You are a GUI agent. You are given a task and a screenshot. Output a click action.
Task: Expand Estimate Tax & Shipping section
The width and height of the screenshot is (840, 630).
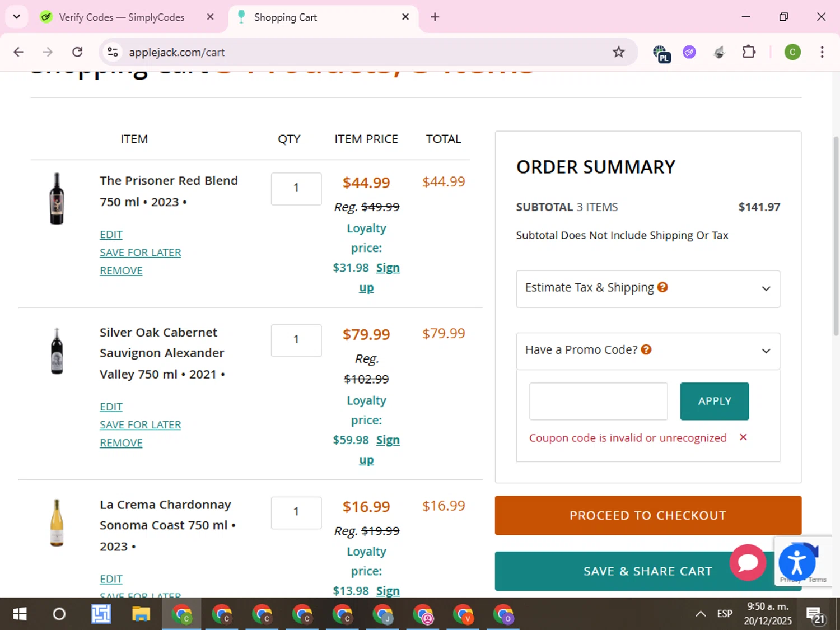[648, 288]
